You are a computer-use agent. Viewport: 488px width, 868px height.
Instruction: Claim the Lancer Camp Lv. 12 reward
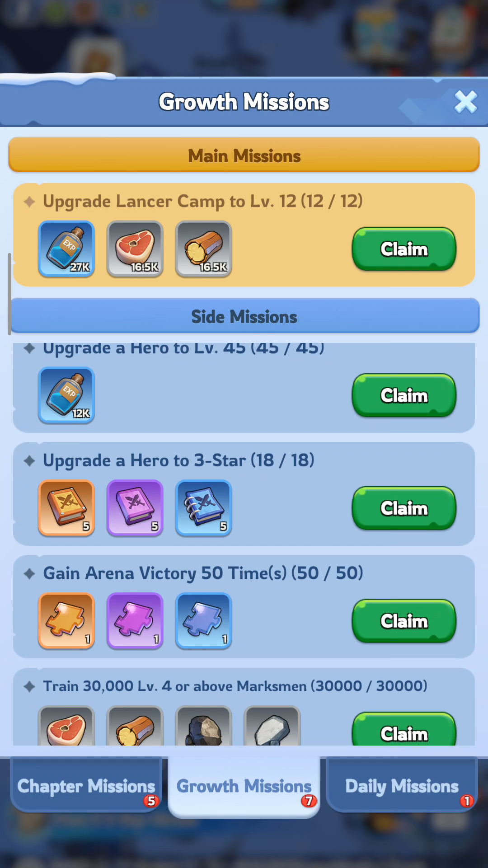[x=404, y=249]
